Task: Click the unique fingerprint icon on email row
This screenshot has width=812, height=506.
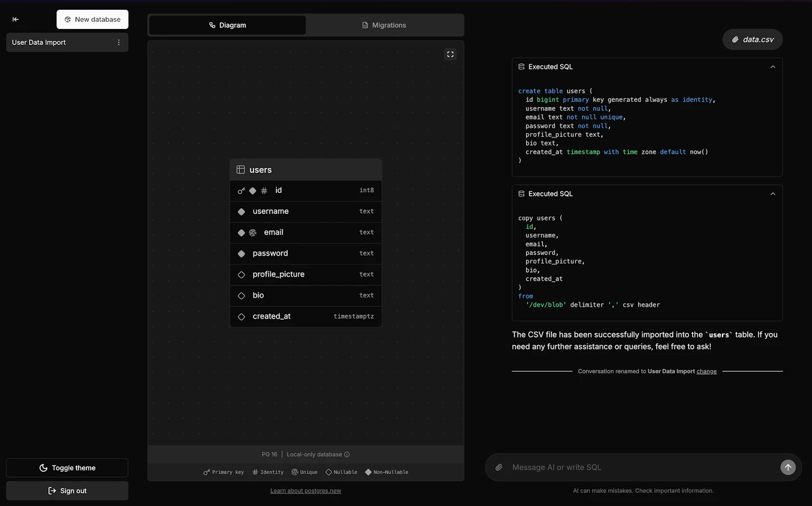Action: pos(253,233)
